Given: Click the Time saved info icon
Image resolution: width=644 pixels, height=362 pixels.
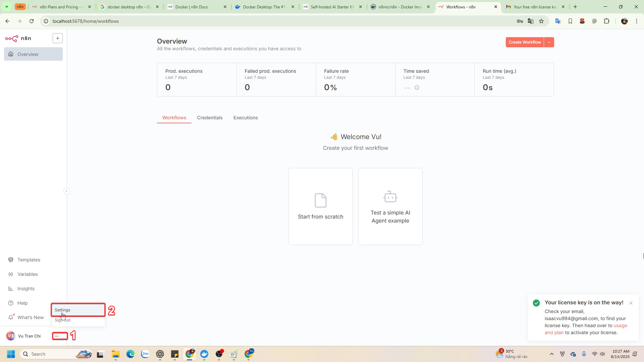Looking at the screenshot, I should point(417,87).
